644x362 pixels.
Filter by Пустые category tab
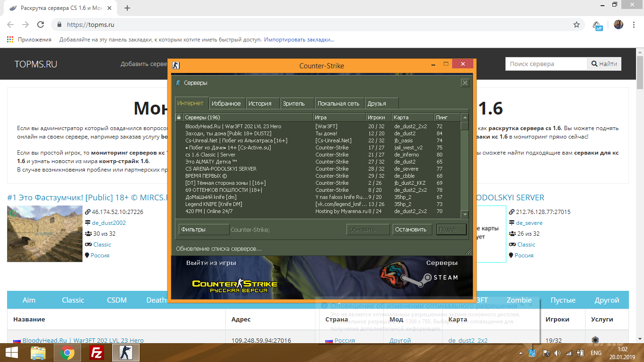point(563,300)
